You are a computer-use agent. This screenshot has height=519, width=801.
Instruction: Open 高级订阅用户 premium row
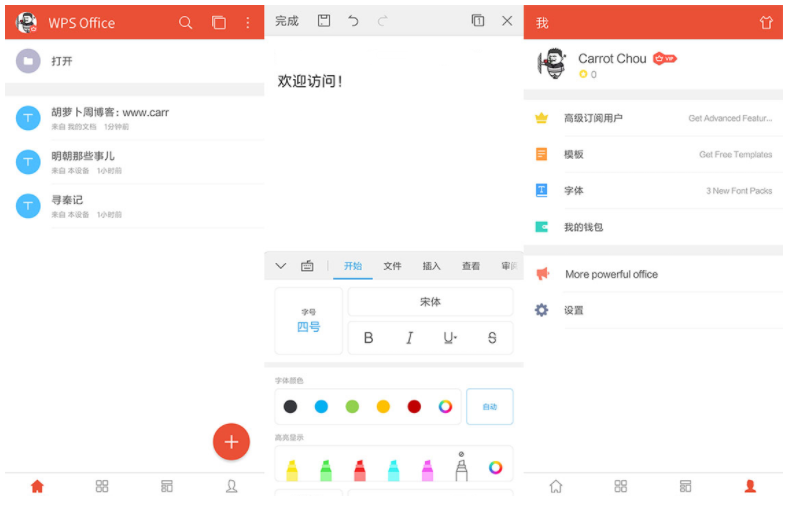pos(653,119)
